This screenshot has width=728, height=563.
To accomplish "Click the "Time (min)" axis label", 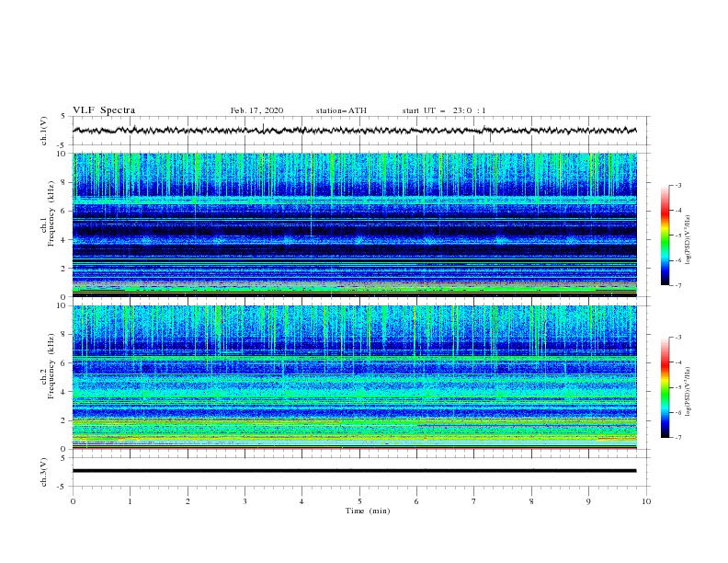I will pos(368,511).
